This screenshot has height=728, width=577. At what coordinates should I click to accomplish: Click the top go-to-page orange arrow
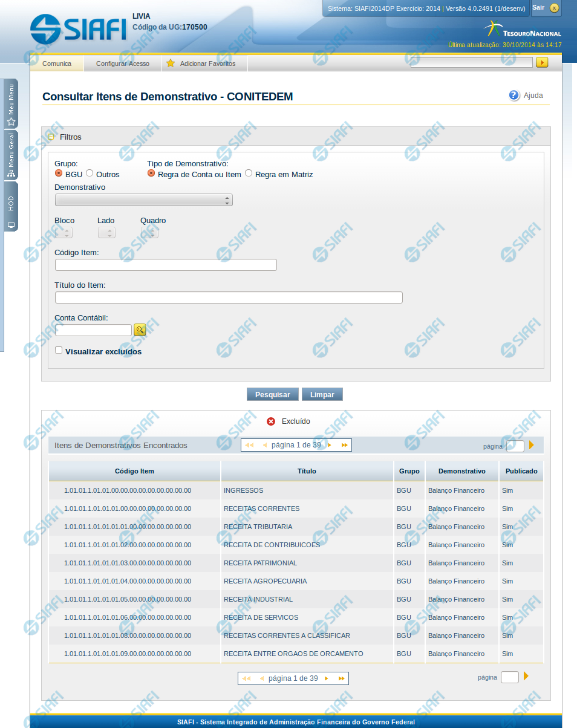pos(532,445)
